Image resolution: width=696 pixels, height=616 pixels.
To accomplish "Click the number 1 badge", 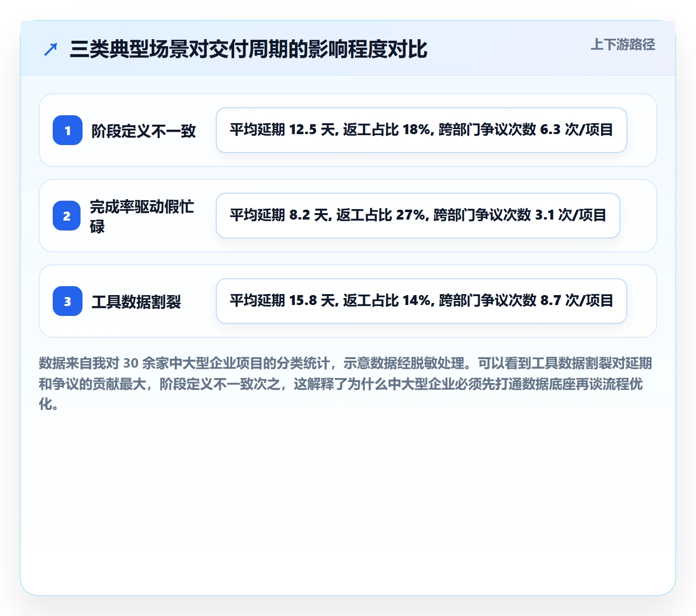I will pos(68,130).
